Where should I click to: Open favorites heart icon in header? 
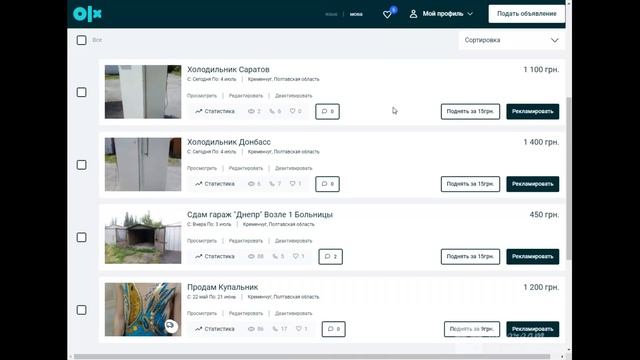(387, 15)
